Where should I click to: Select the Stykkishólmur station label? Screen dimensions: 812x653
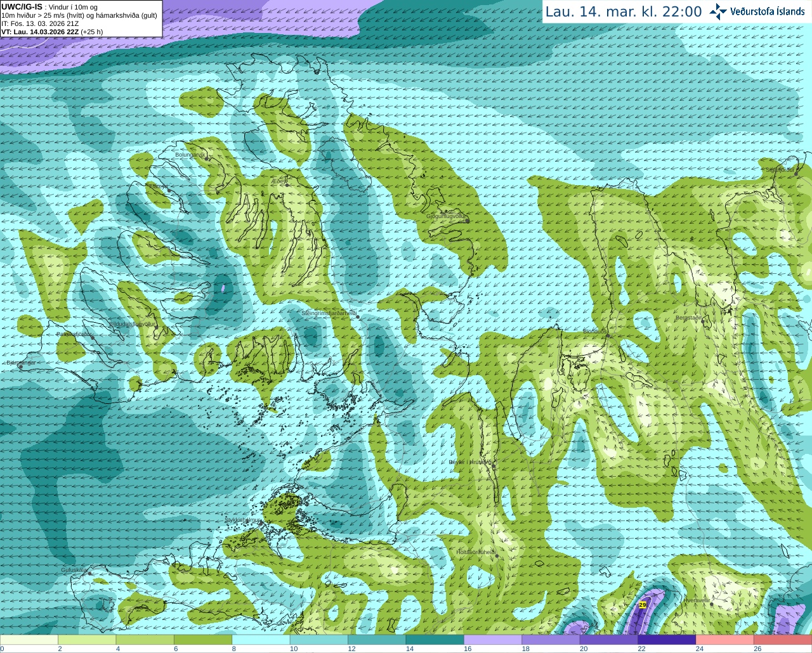243,520
